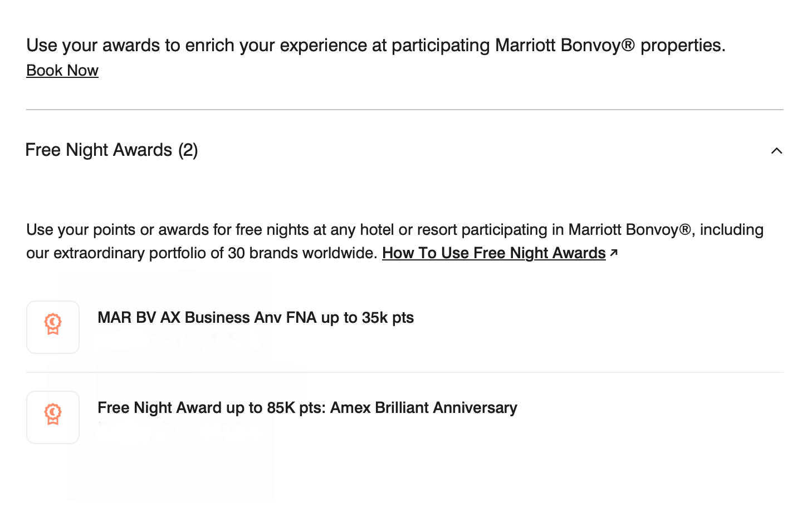Click the Free Night Awards (2) heading

(x=111, y=150)
